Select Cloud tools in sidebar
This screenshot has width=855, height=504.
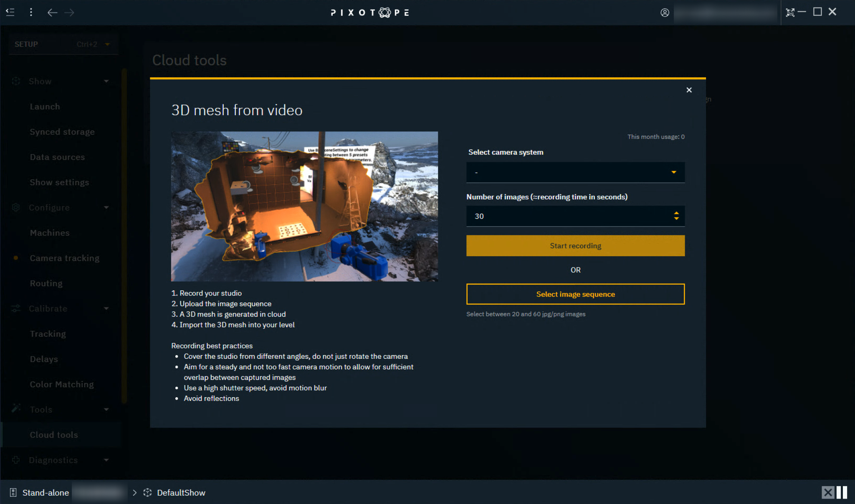pos(54,435)
